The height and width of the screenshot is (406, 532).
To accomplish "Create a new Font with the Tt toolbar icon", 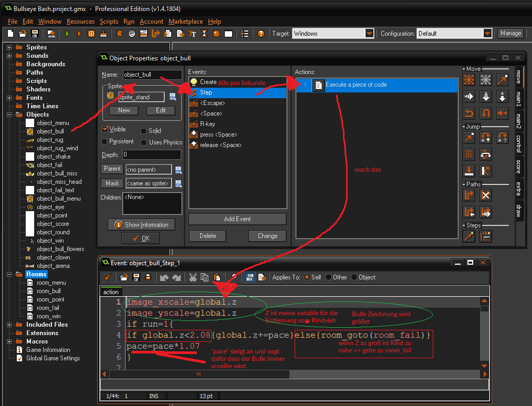I will coord(192,33).
